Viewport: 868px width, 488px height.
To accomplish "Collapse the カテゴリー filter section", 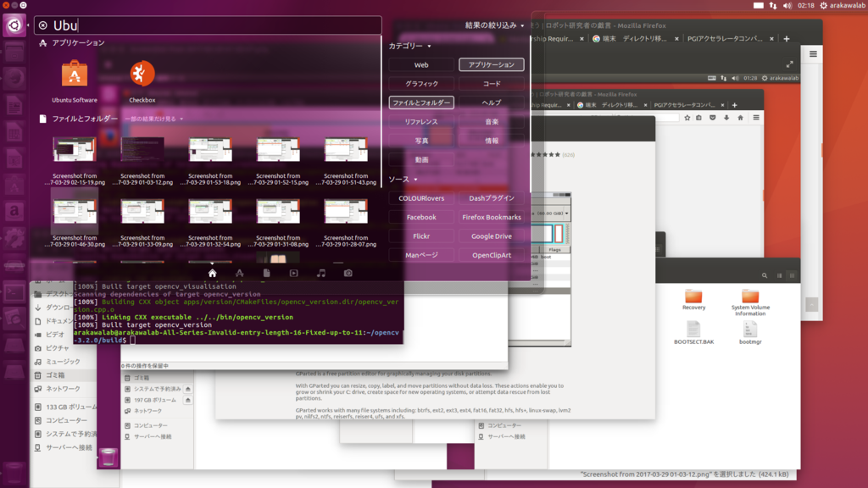I will [x=409, y=46].
